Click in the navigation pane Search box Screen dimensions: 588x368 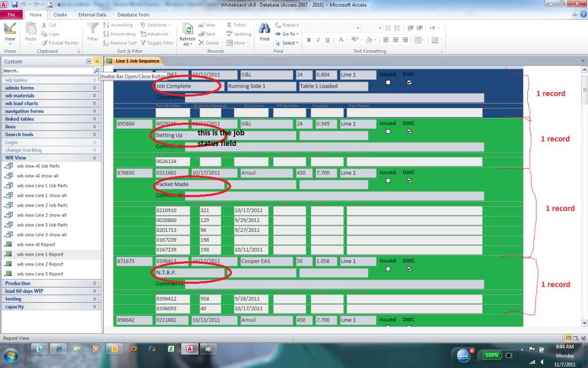[x=48, y=71]
